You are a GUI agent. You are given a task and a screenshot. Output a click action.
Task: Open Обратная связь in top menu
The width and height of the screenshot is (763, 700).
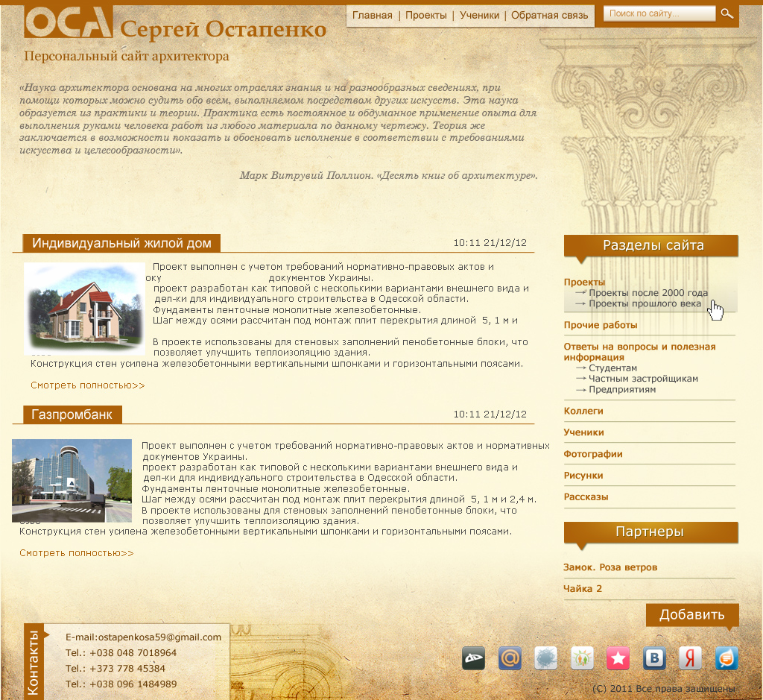coord(549,15)
